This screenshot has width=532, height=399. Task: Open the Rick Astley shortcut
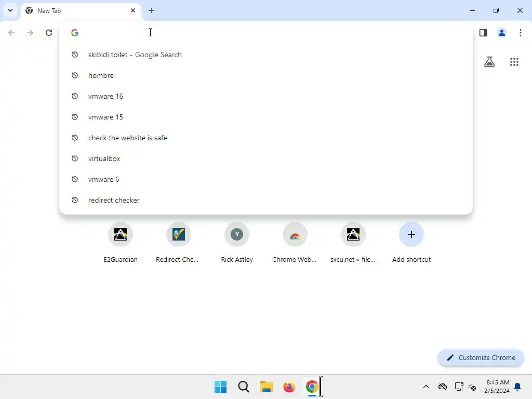[237, 243]
